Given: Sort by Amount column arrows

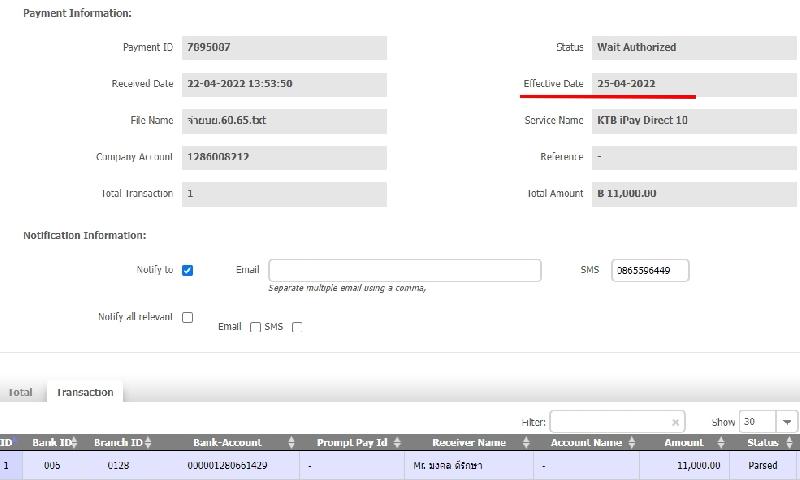Looking at the screenshot, I should 725,442.
